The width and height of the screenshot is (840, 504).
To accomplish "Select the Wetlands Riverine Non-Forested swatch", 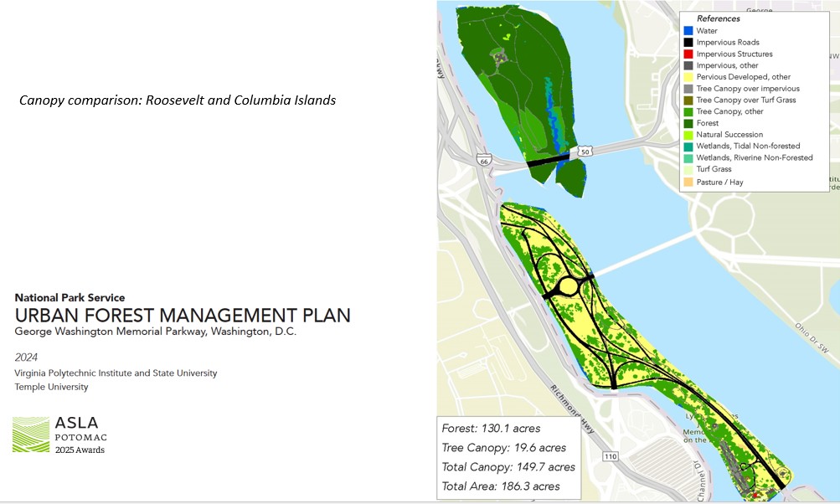I will 688,158.
